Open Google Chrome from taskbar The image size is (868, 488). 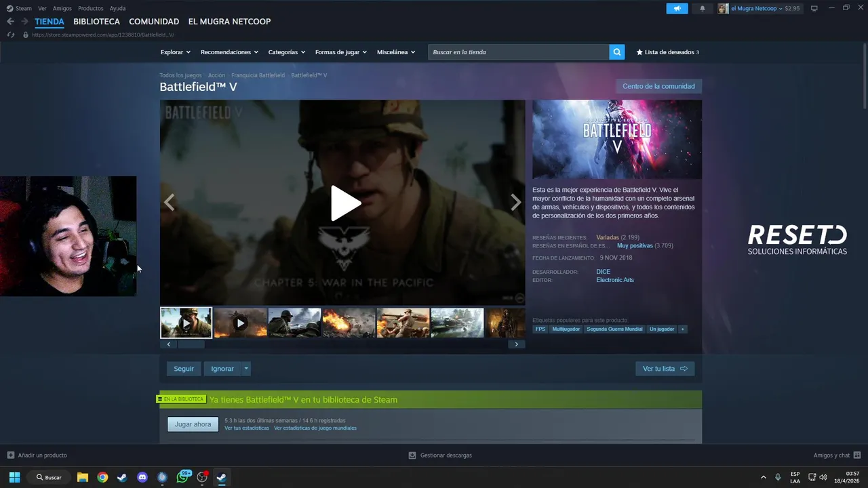click(x=102, y=477)
